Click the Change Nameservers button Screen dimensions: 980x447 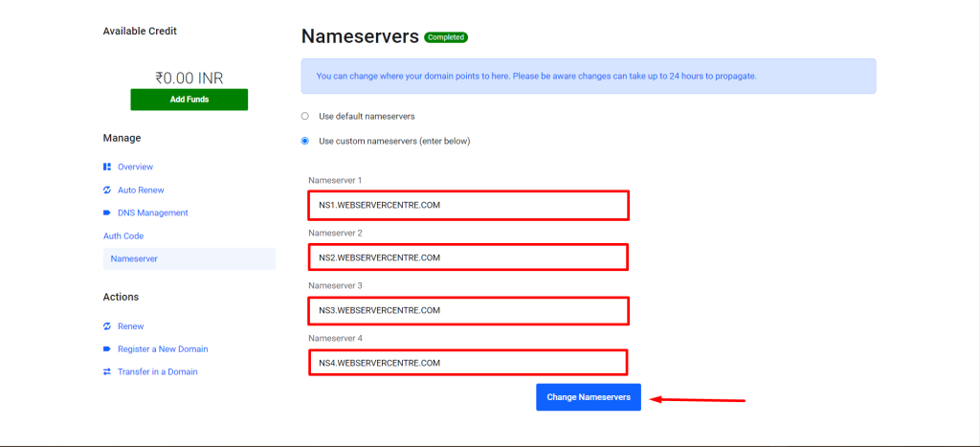tap(589, 397)
